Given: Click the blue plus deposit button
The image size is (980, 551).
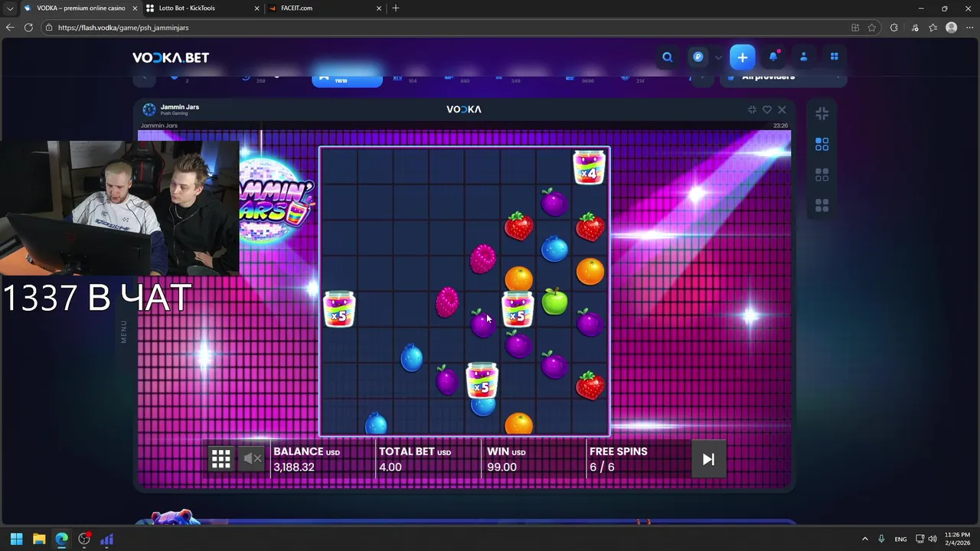Looking at the screenshot, I should tap(742, 57).
